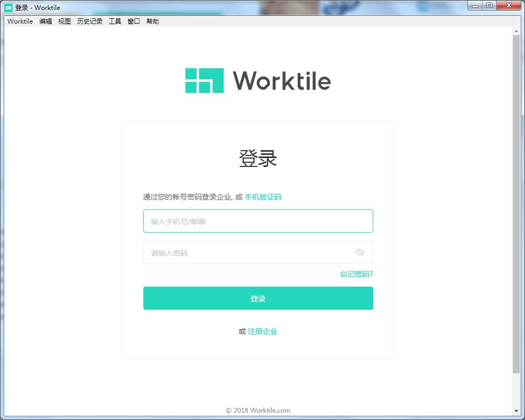
Task: Click the Worktile app icon in title bar
Action: [8, 7]
